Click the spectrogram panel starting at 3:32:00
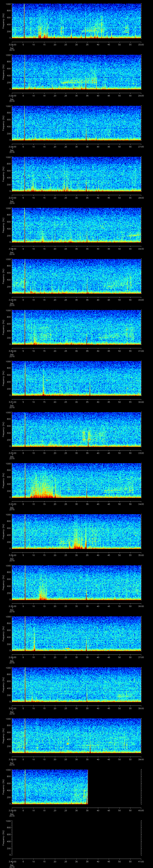 (76, 429)
